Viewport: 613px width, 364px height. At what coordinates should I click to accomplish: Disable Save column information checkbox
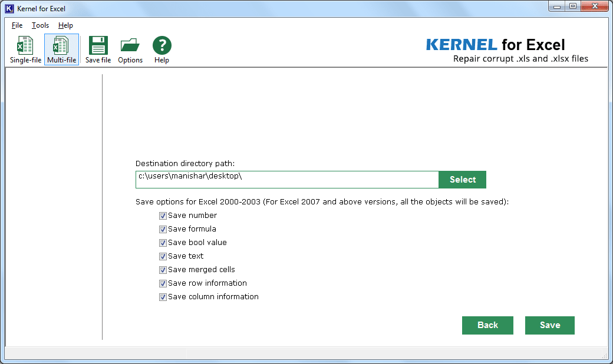point(163,297)
